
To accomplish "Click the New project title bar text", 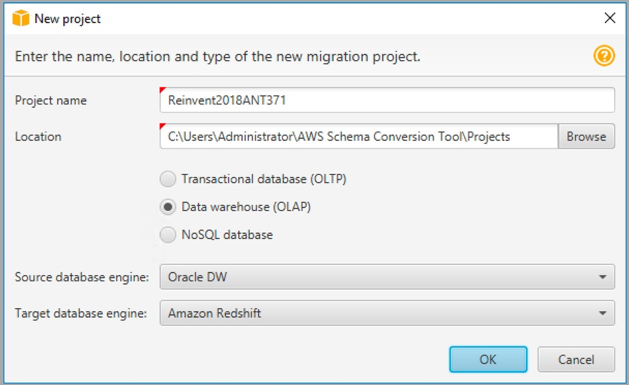I will pos(67,19).
